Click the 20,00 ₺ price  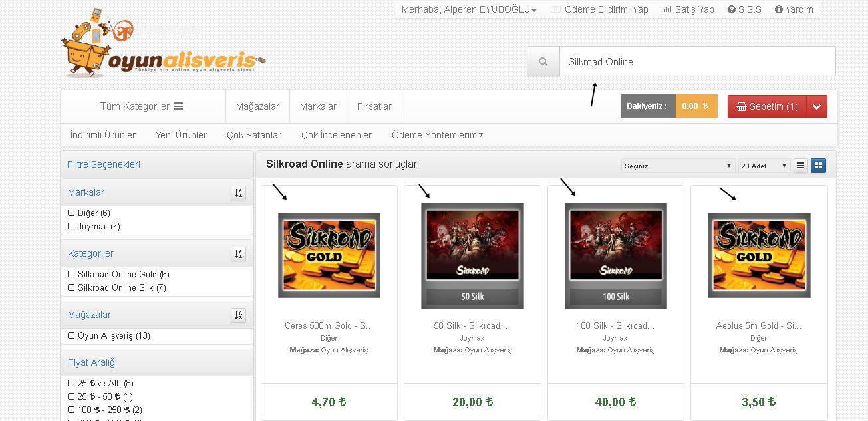(472, 402)
